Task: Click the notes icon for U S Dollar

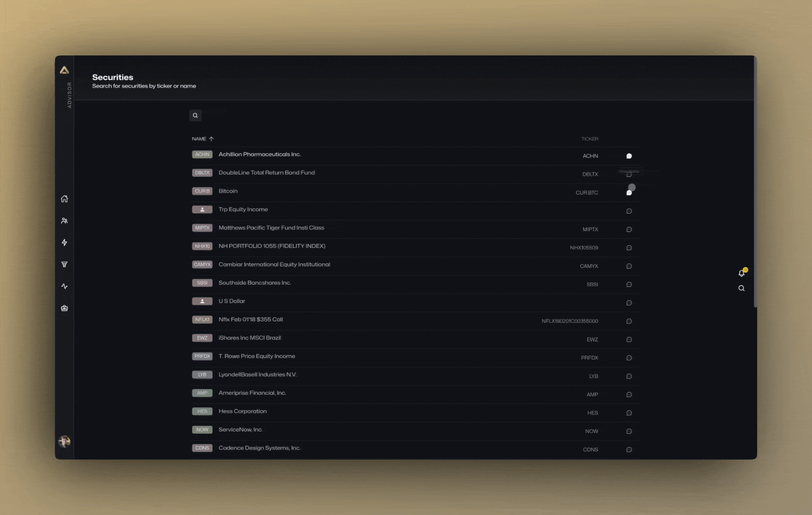Action: 629,303
